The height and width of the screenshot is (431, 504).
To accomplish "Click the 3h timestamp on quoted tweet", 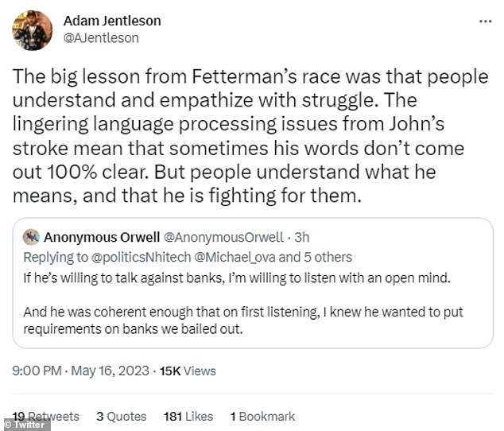I will (x=302, y=238).
